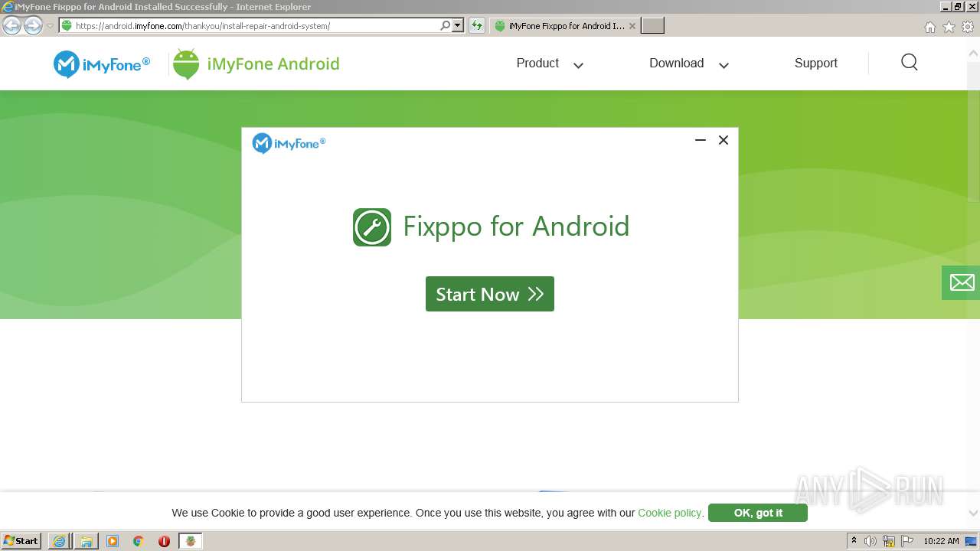
Task: Open recent pages dropdown next to Forward
Action: (x=50, y=26)
